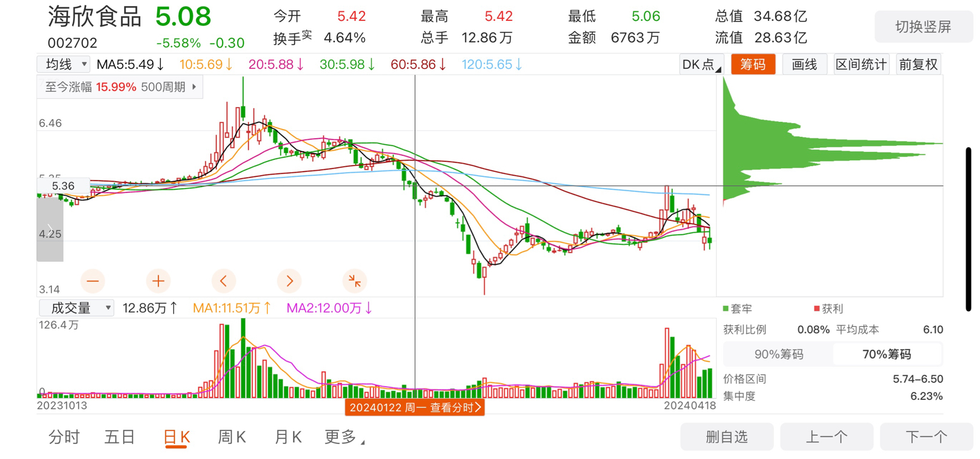Click the 集中度 6.23% value
The height and width of the screenshot is (459, 980).
tap(927, 396)
